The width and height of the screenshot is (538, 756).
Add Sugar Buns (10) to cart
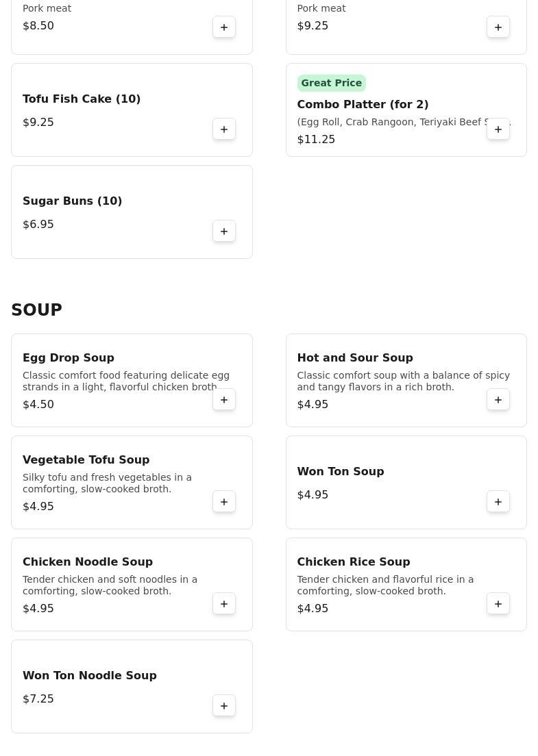(x=224, y=231)
